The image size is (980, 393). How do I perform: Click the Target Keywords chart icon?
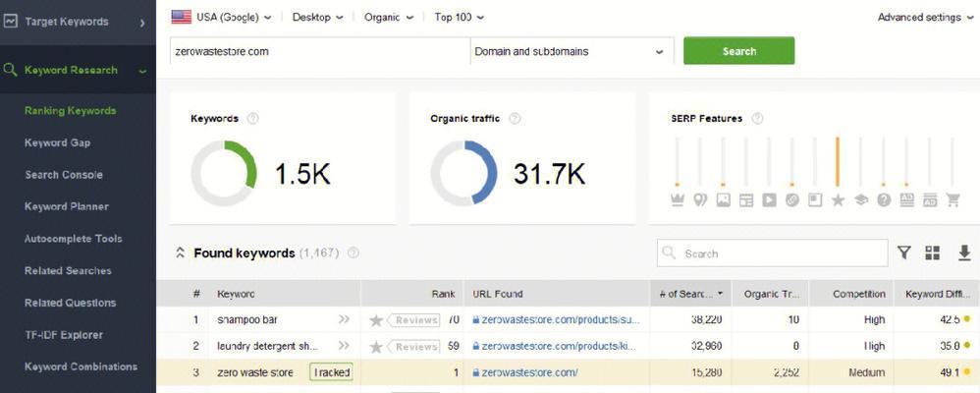click(11, 22)
